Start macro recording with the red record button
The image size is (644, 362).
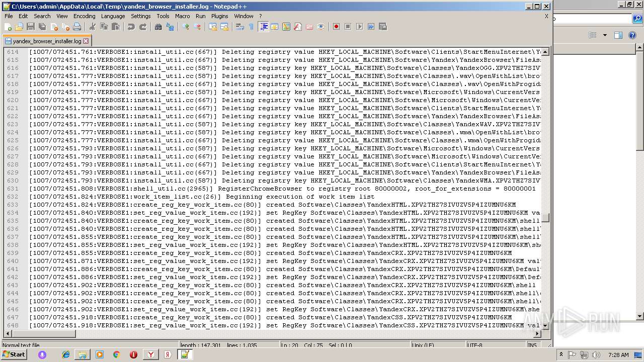(x=336, y=27)
